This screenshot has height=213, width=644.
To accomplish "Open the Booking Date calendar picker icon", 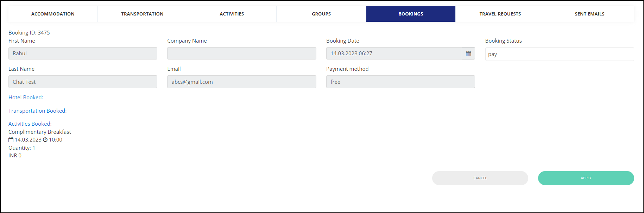I will coord(468,54).
